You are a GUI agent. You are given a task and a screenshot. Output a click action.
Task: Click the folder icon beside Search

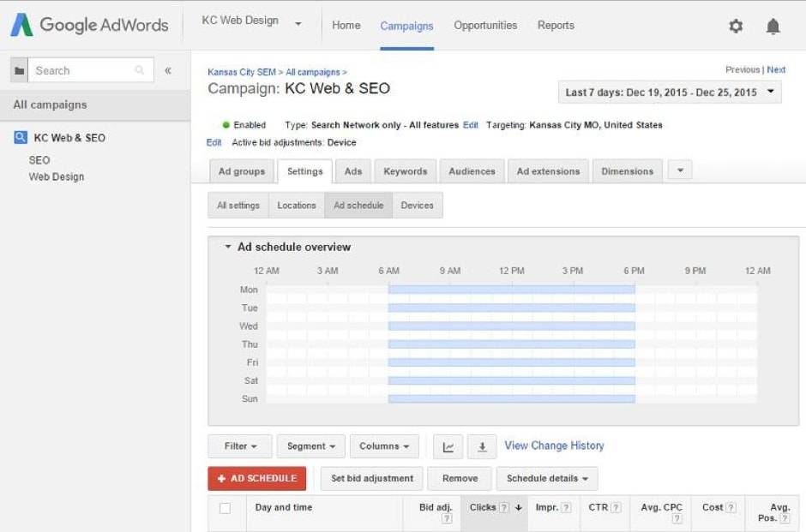19,70
